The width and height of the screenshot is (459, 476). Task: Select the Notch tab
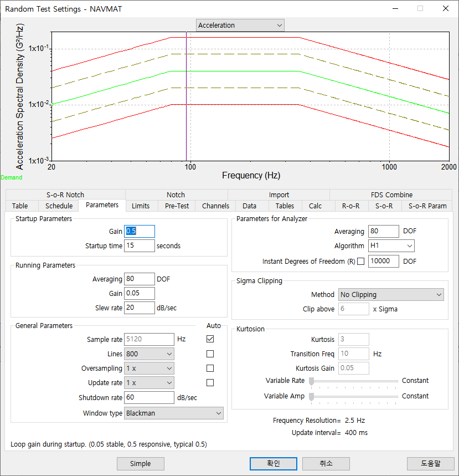pyautogui.click(x=176, y=195)
